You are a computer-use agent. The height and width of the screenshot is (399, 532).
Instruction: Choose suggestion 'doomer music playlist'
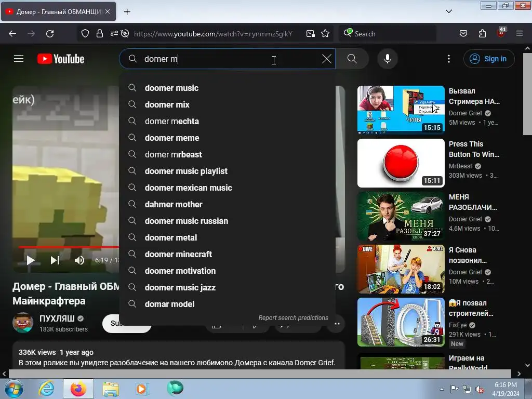[228, 171]
